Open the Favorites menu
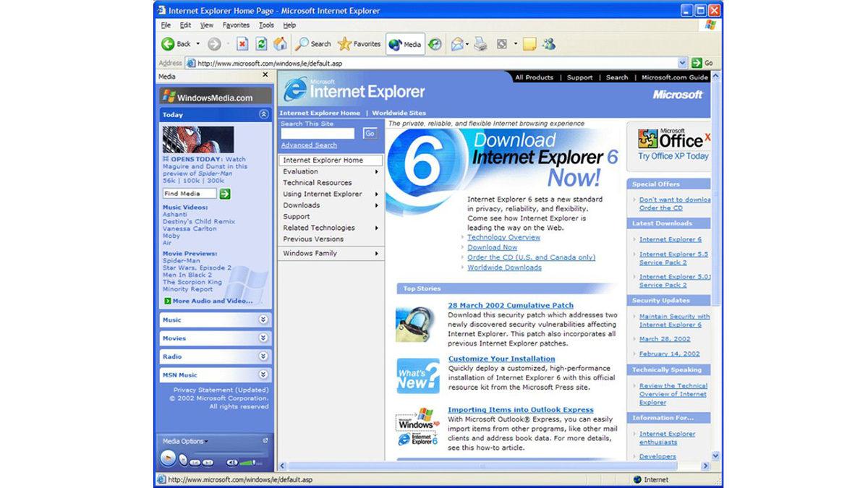 coord(236,25)
